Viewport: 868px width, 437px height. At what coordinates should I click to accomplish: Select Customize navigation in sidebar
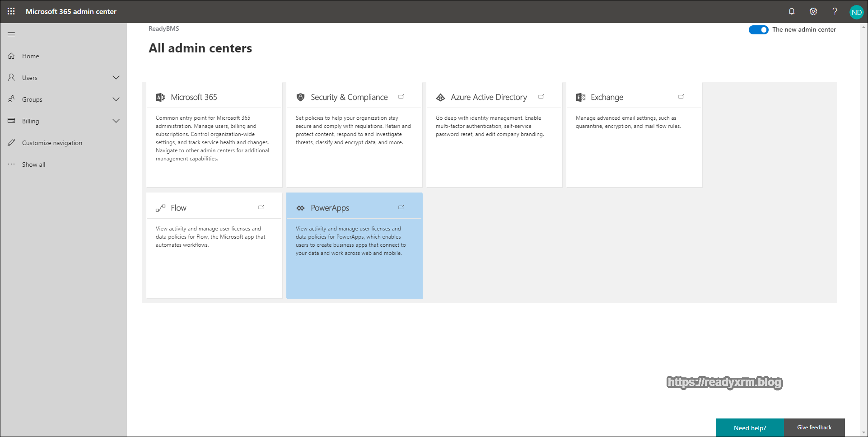coord(52,143)
